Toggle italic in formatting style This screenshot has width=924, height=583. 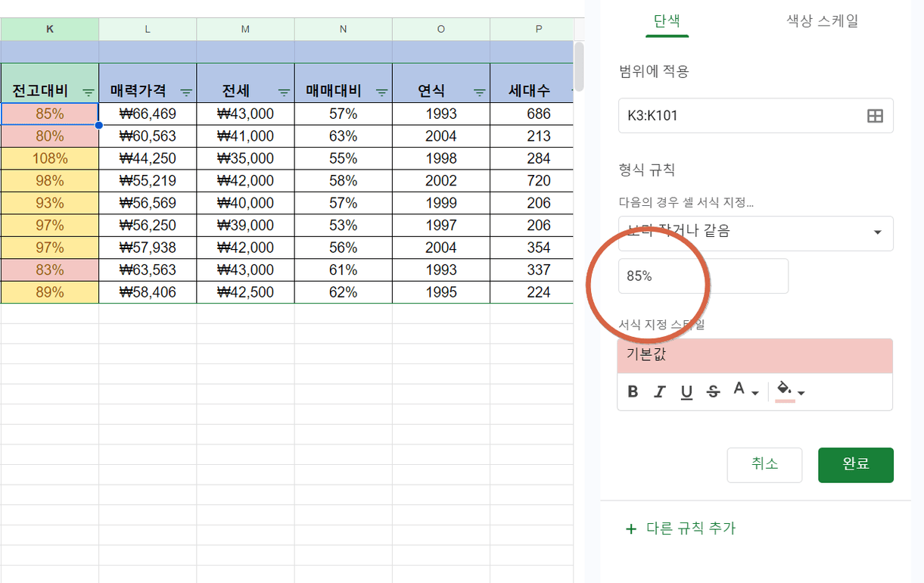coord(660,392)
